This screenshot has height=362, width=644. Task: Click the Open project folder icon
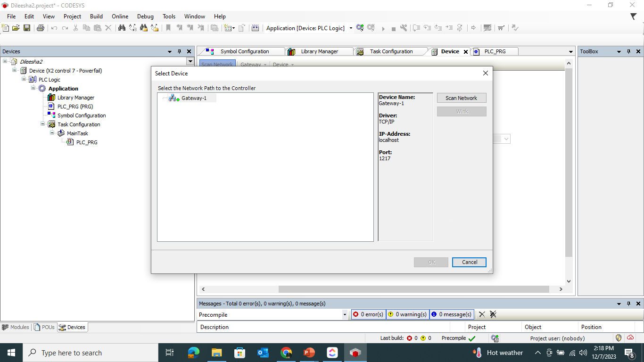[16, 28]
